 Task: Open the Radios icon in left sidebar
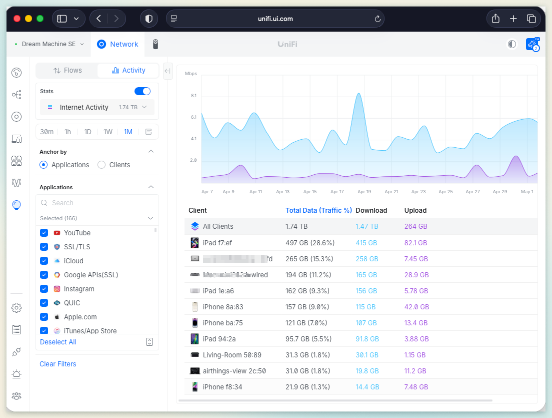(17, 183)
